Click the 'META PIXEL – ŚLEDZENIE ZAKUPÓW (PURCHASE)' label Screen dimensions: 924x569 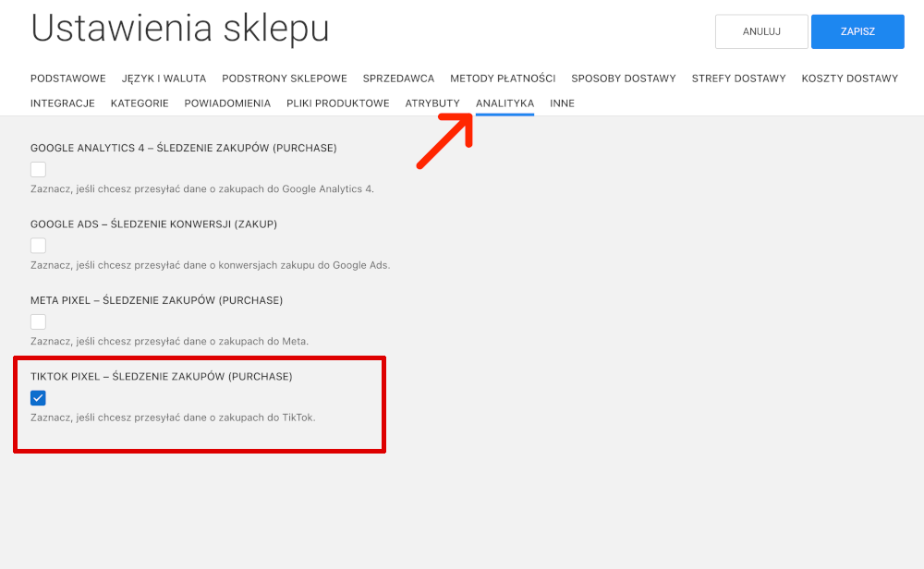(x=157, y=300)
